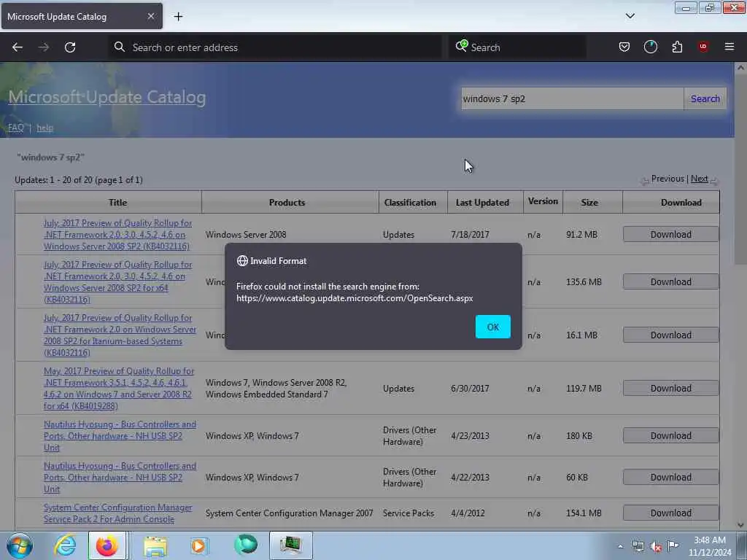Click the catalog Search button
This screenshot has height=560, width=747.
(705, 98)
